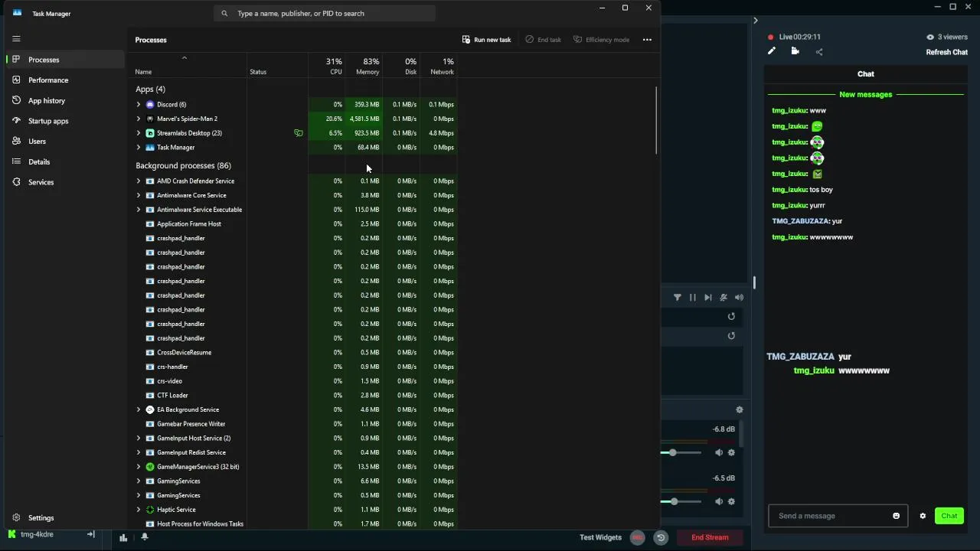Pause the alert queue in Streamlabs
This screenshot has width=980, height=551.
[693, 298]
